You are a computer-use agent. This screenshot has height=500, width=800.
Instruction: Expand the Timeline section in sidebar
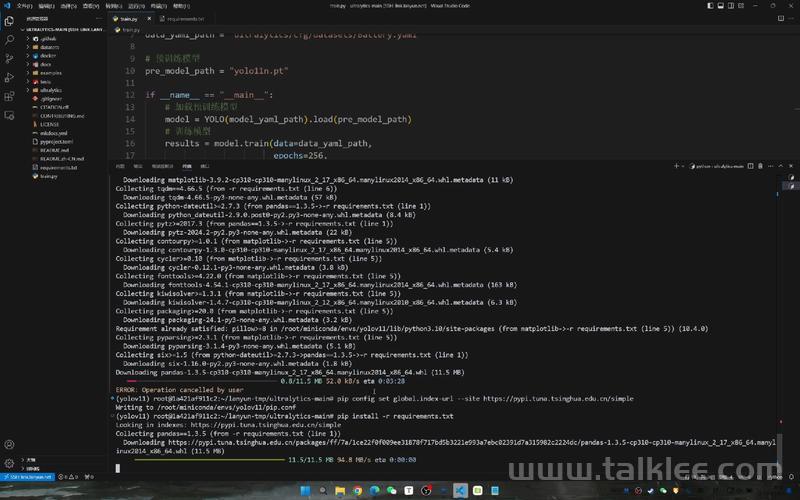[32, 468]
